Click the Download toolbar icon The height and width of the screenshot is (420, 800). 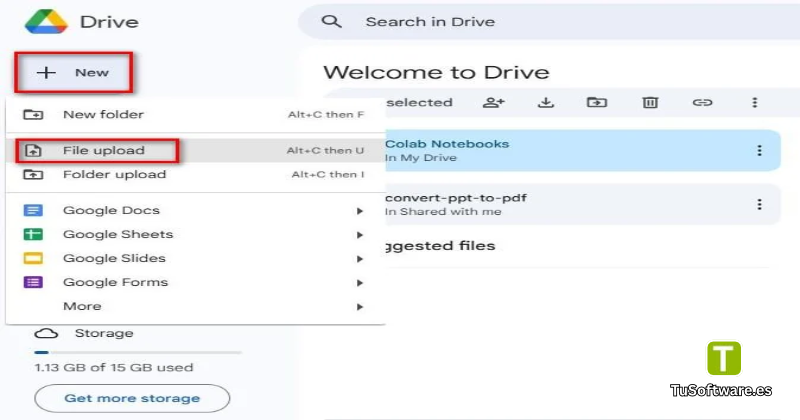(x=545, y=103)
